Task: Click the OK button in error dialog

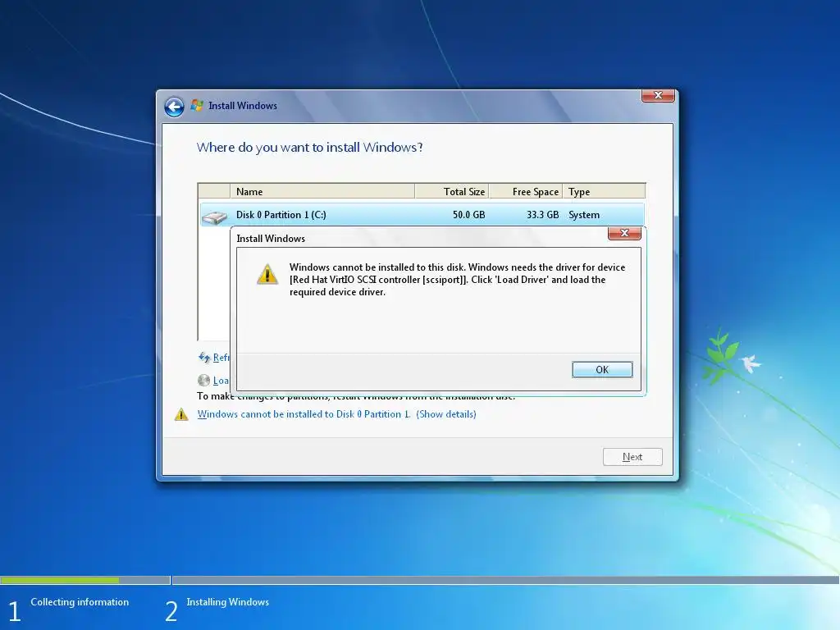Action: pyautogui.click(x=602, y=370)
